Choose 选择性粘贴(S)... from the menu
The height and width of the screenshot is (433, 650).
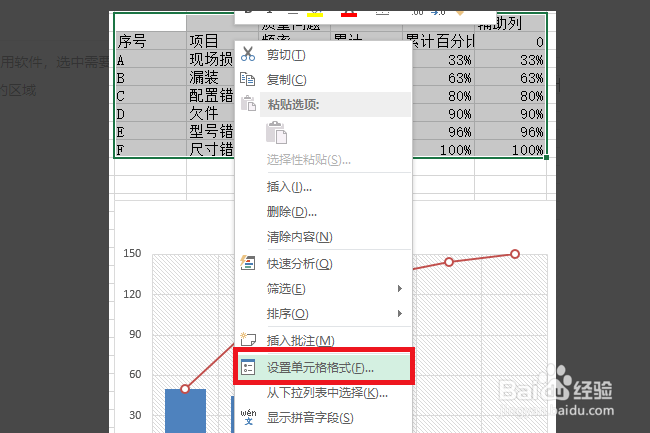pos(308,160)
